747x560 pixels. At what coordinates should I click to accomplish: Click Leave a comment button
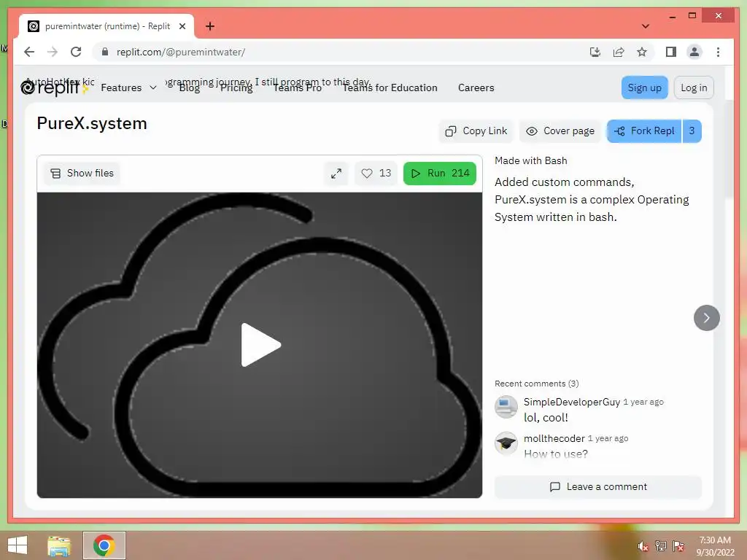(x=598, y=486)
